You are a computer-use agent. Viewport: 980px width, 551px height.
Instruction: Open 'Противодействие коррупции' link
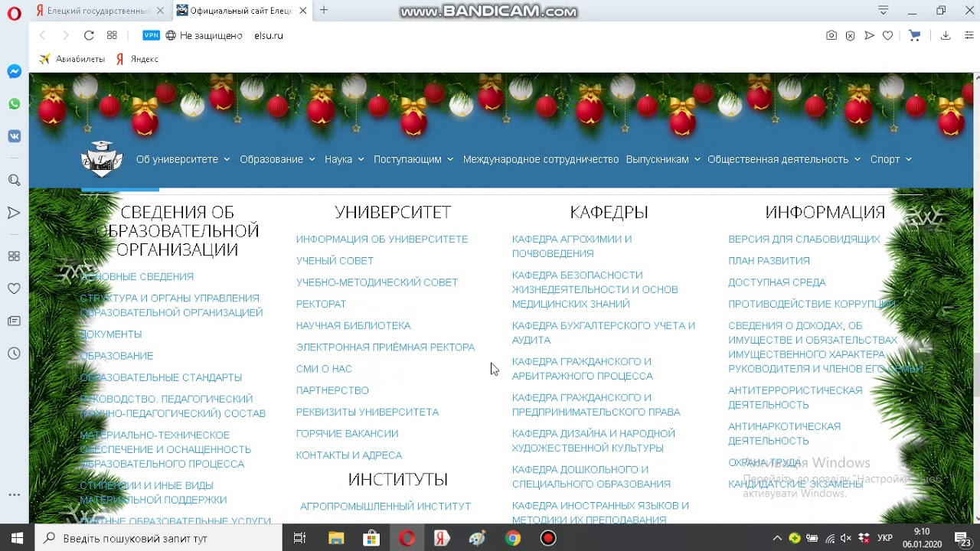812,304
